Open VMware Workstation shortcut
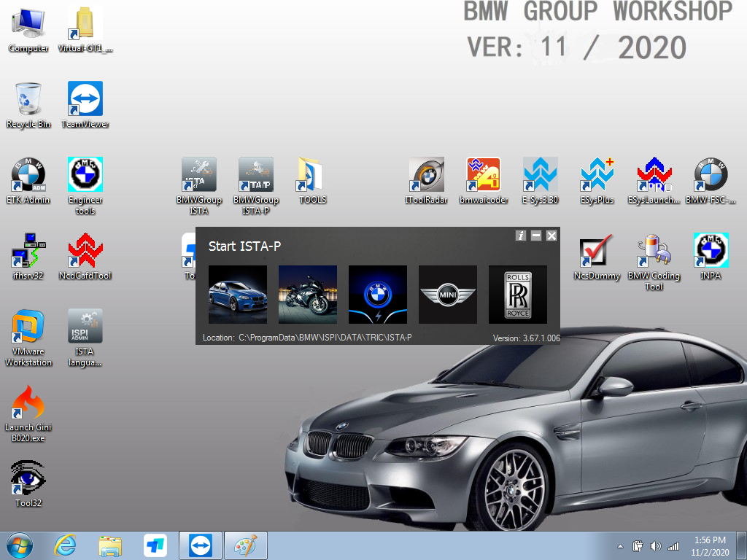This screenshot has height=560, width=747. click(28, 338)
